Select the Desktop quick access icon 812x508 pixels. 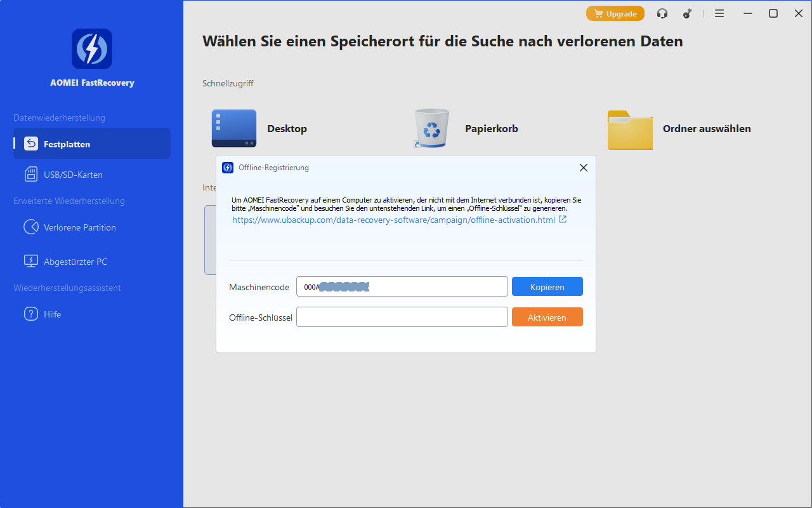[234, 128]
